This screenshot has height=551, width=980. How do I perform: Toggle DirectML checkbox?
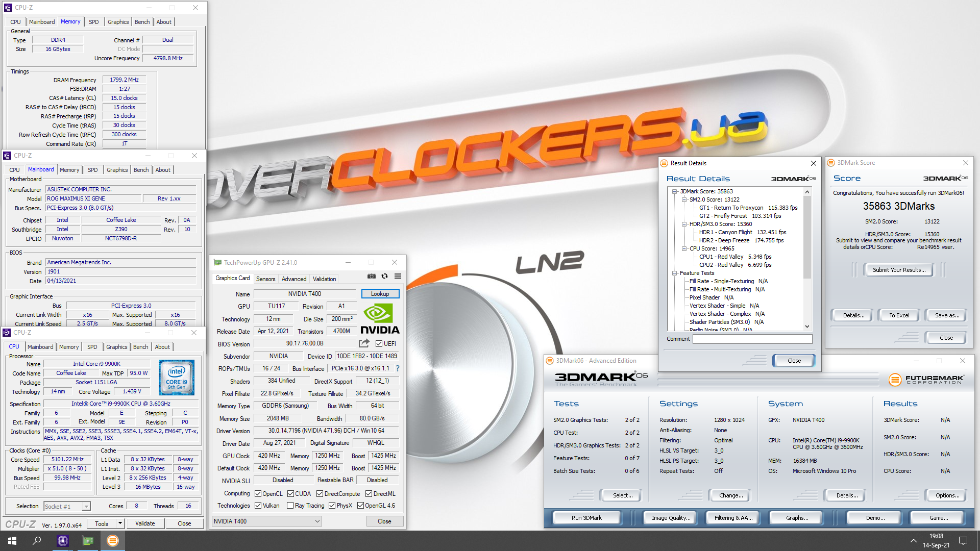coord(369,494)
